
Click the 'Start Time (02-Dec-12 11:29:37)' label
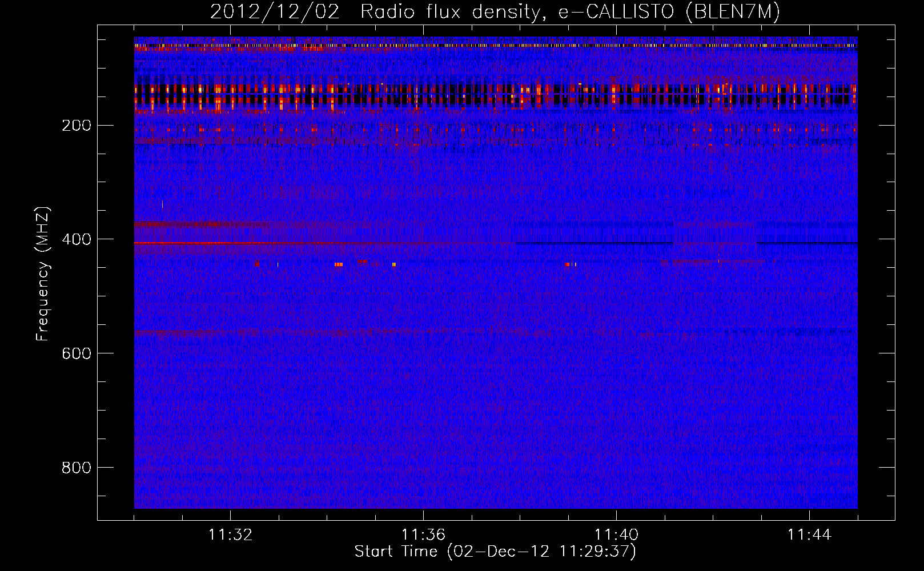pos(495,552)
